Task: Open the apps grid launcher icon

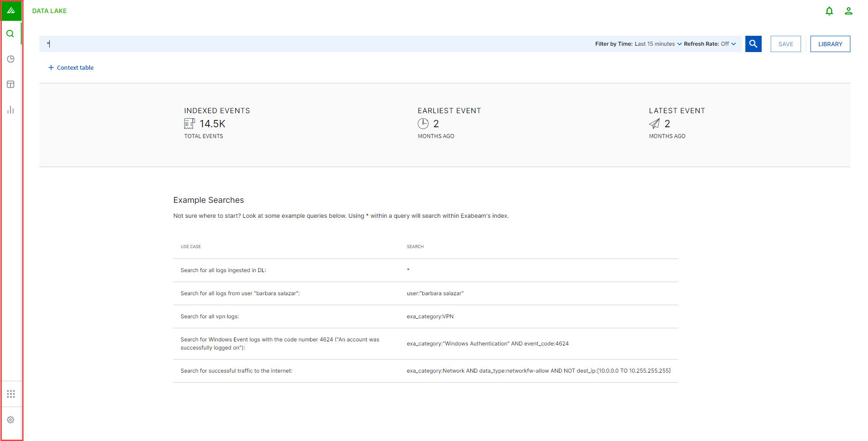Action: tap(11, 394)
